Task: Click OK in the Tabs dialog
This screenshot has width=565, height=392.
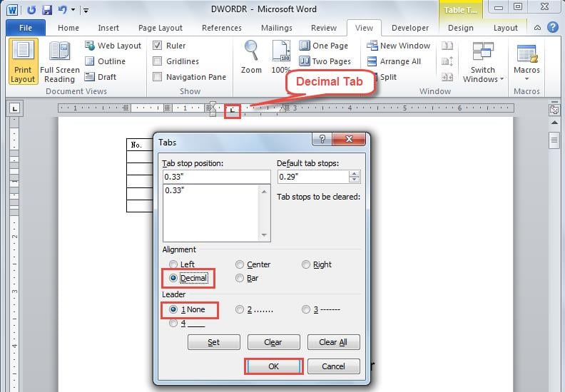Action: (274, 366)
